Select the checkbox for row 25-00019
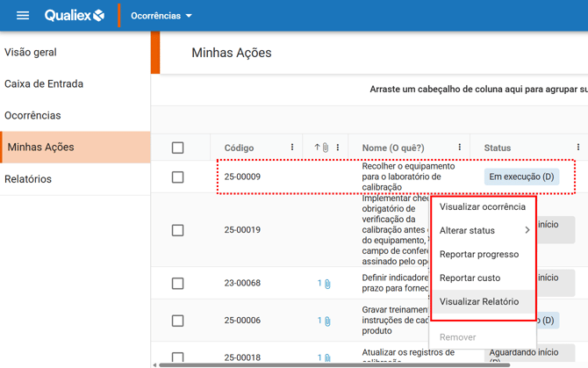Screen dimensions: 588x368 tap(178, 230)
